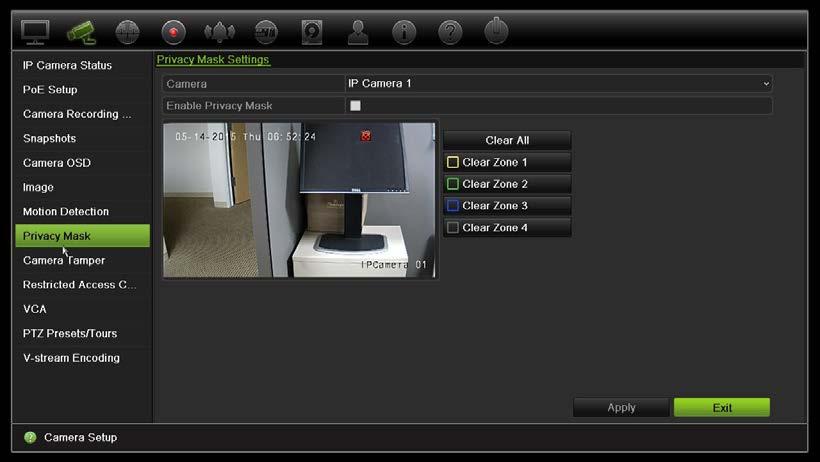
Task: Open the storage hard drive icon
Action: 312,32
